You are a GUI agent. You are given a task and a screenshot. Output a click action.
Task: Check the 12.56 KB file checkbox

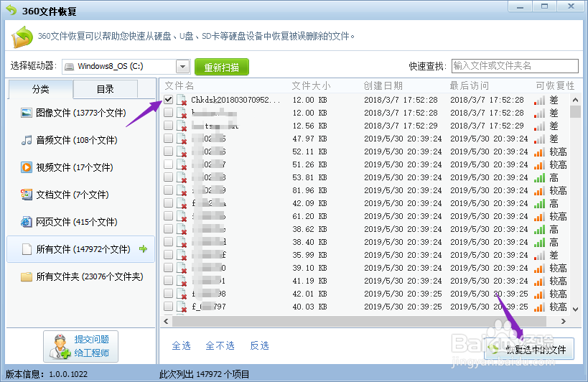(169, 125)
